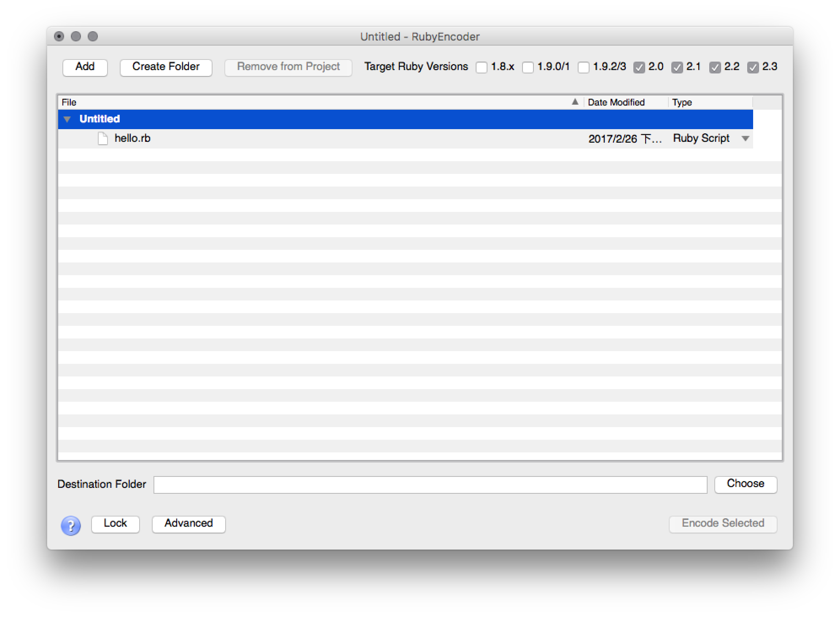Toggle off the 2.3 Ruby version checkbox
Viewport: 840px width, 617px height.
pos(753,68)
